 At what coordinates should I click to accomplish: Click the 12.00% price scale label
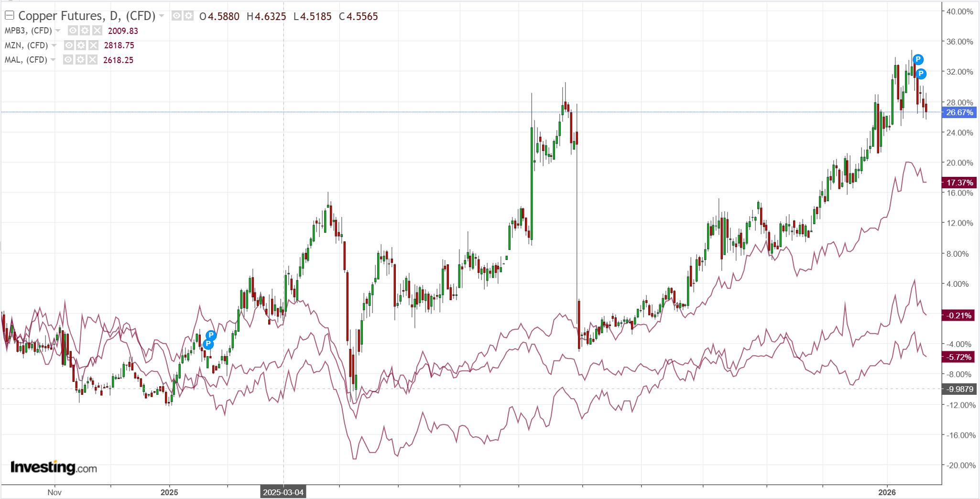(960, 223)
